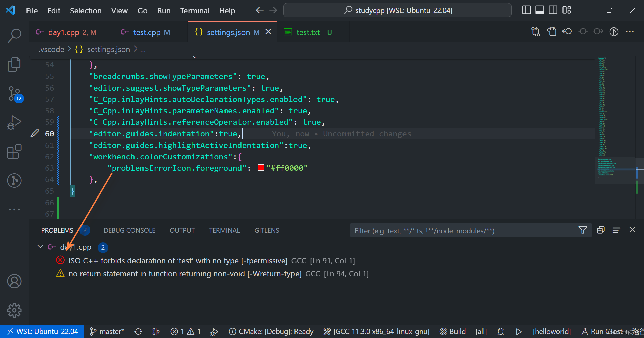Open the Search view in activity bar
This screenshot has width=644, height=338.
[x=14, y=35]
